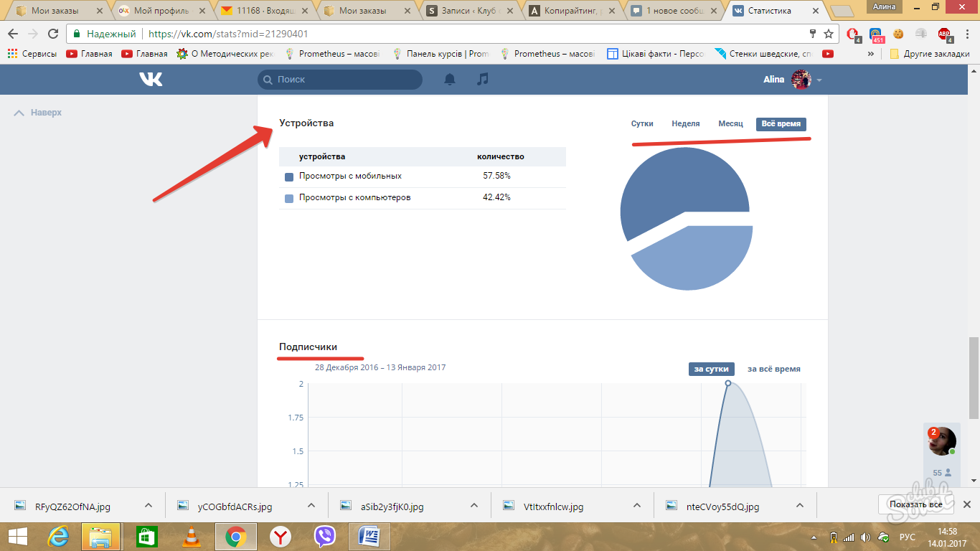Select Месяц period for devices

730,123
